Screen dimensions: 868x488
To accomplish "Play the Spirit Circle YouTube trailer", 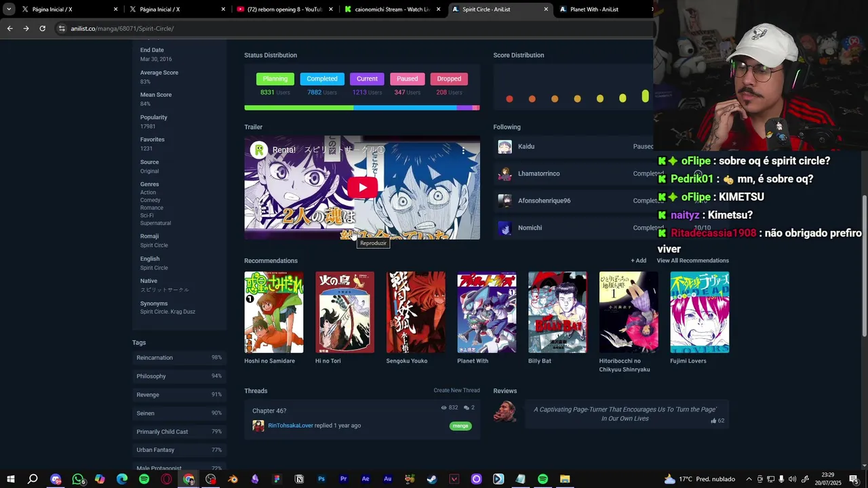I will tap(362, 188).
